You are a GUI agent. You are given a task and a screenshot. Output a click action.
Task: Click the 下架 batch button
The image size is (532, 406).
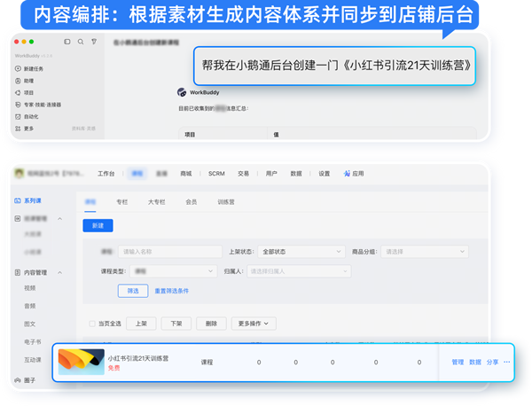click(176, 324)
